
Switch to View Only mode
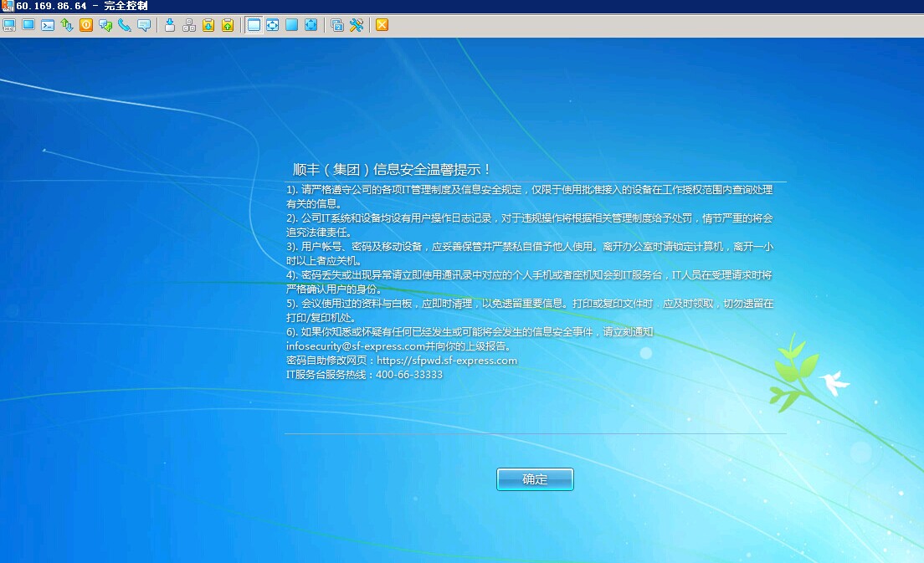coord(28,25)
